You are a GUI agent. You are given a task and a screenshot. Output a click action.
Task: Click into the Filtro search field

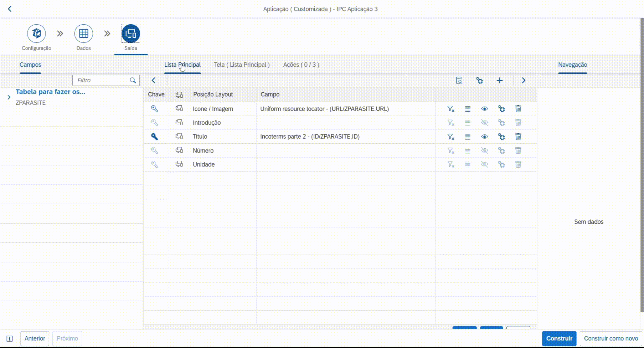pos(102,81)
